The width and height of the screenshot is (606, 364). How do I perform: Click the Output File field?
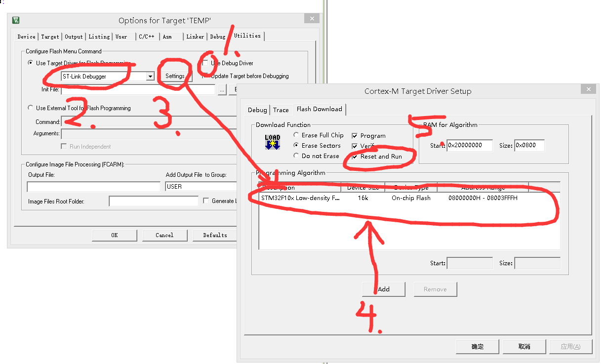[x=93, y=187]
